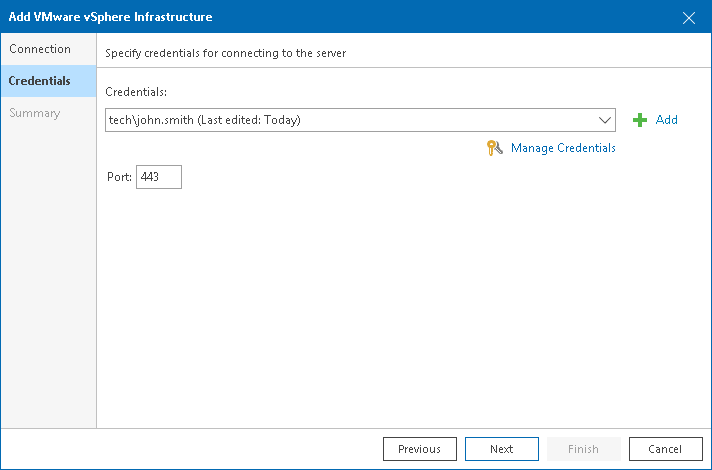This screenshot has width=712, height=470.
Task: Expand the Credentials dropdown arrow
Action: [604, 120]
